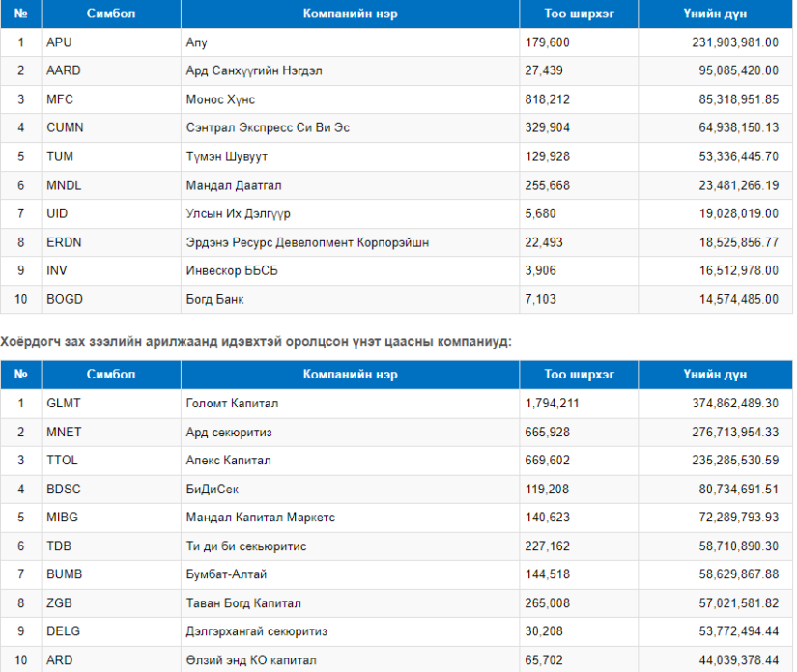Click quantity value 265,008
The height and width of the screenshot is (672, 797).
(x=547, y=602)
